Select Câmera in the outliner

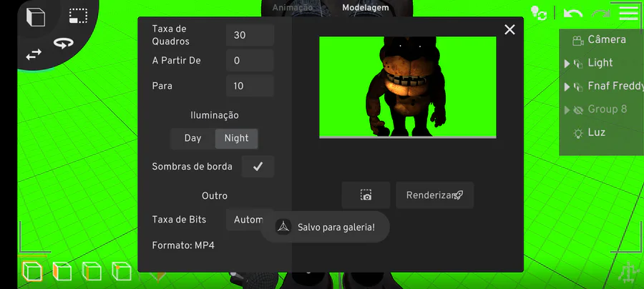[607, 40]
